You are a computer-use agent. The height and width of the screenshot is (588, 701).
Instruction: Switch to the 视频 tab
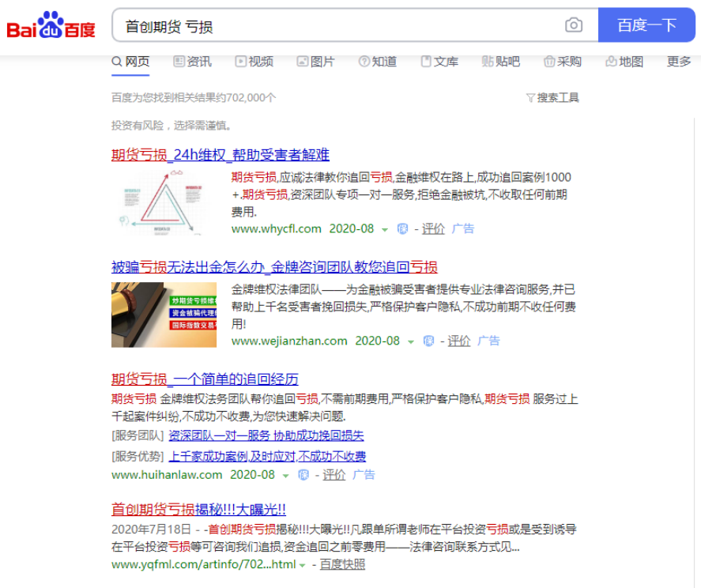[254, 62]
